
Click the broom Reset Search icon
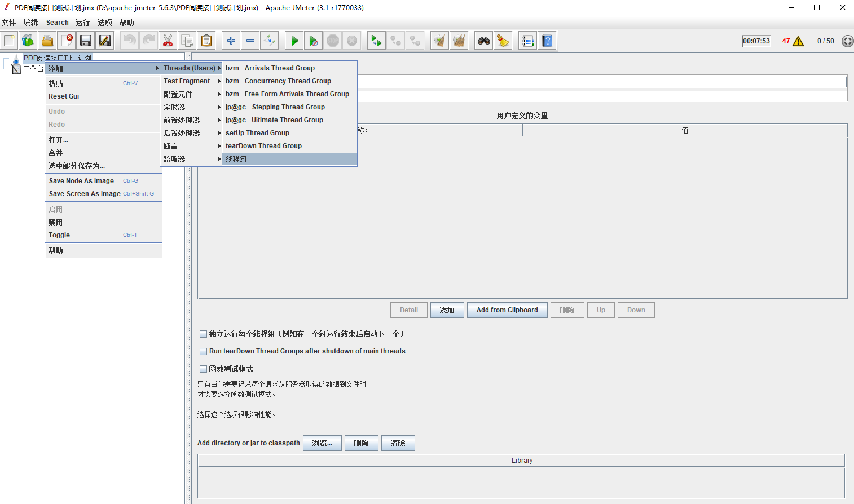click(x=503, y=41)
